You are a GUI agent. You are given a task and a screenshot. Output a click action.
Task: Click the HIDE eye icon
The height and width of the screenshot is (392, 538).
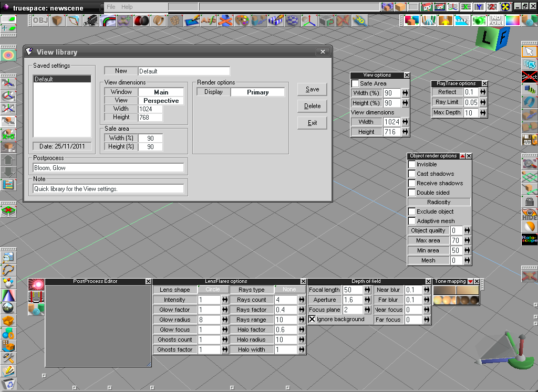[x=530, y=215]
